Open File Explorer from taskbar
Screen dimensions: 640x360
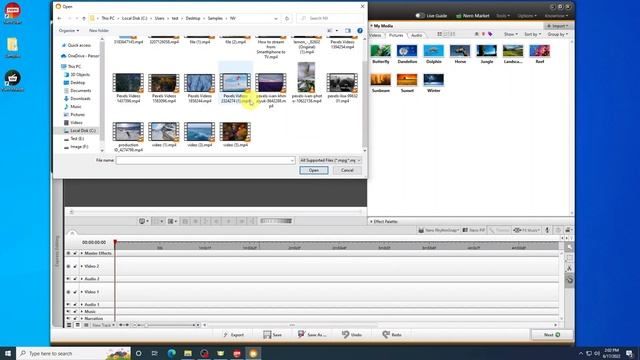(x=188, y=353)
